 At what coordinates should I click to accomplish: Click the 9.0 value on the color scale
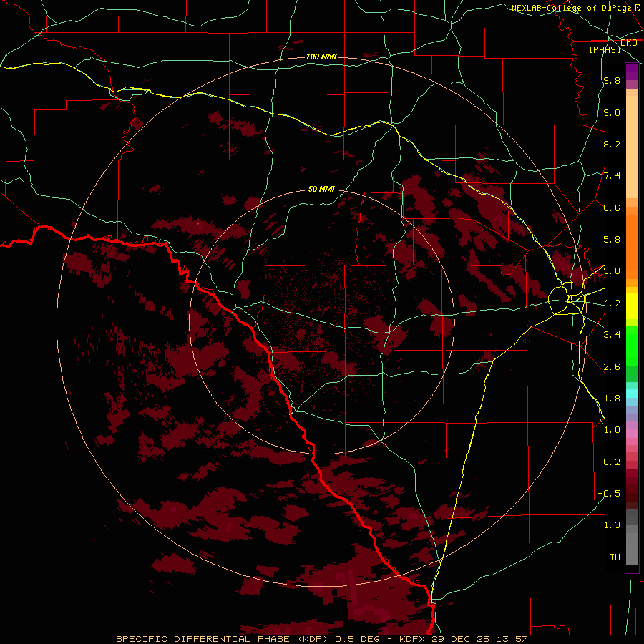612,112
